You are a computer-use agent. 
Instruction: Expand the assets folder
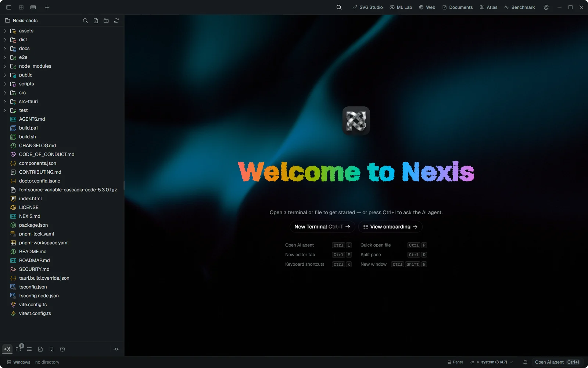coord(62,31)
